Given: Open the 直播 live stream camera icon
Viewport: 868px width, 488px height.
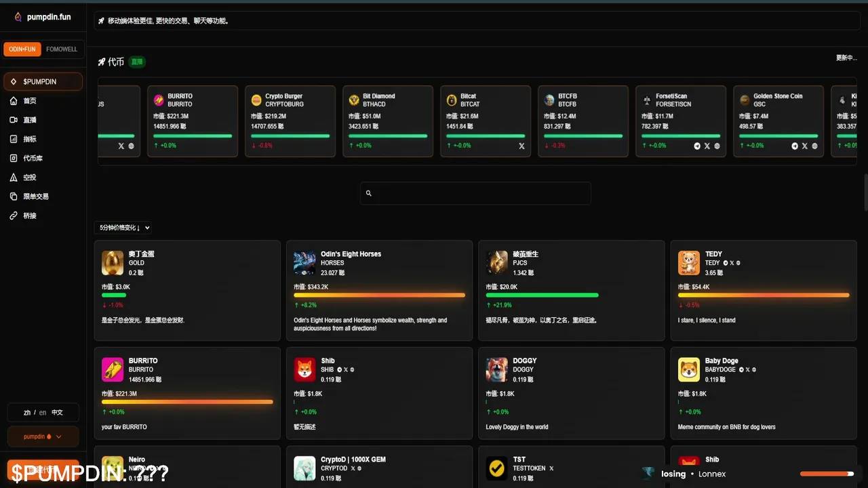Looking at the screenshot, I should pyautogui.click(x=14, y=120).
